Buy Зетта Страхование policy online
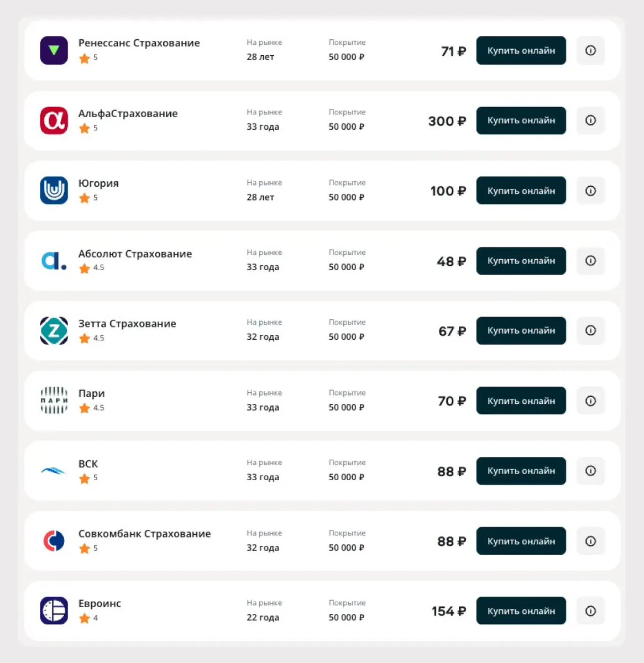Image resolution: width=644 pixels, height=663 pixels. (521, 330)
